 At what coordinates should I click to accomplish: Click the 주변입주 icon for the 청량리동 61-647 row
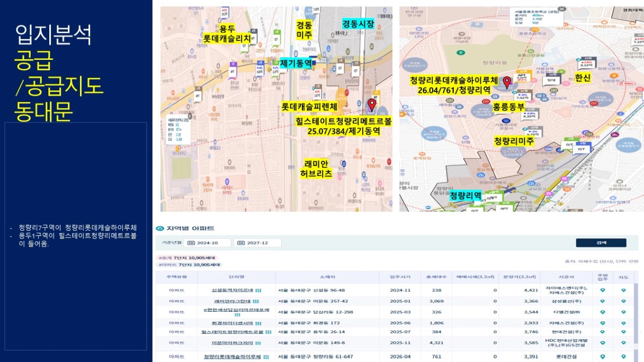pos(602,356)
